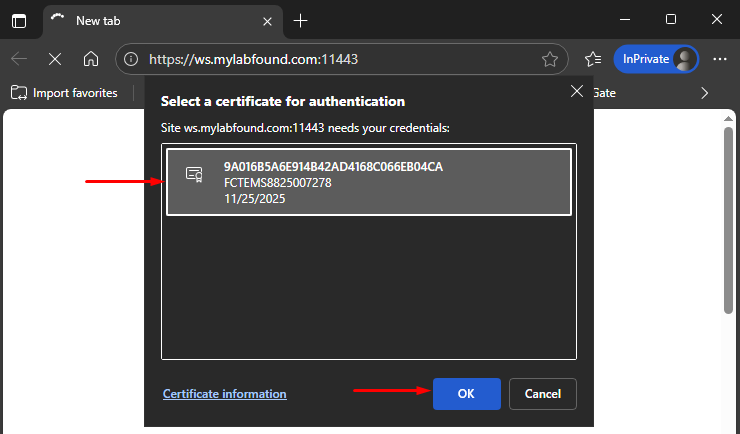The height and width of the screenshot is (434, 740).
Task: Select certificate 9A016B5A6E914B42AD4168C066EB04CA
Action: pos(369,182)
